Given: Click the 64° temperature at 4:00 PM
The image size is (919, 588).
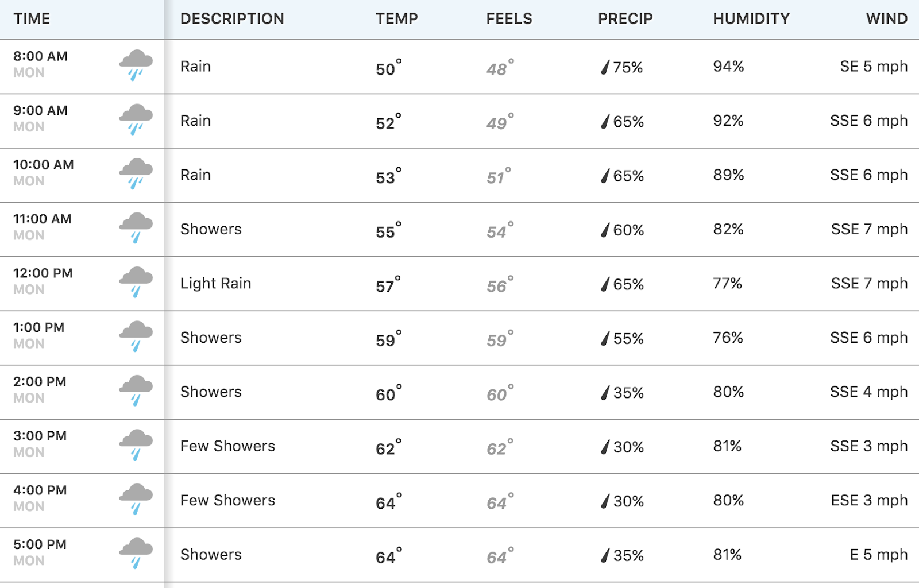Looking at the screenshot, I should 389,502.
